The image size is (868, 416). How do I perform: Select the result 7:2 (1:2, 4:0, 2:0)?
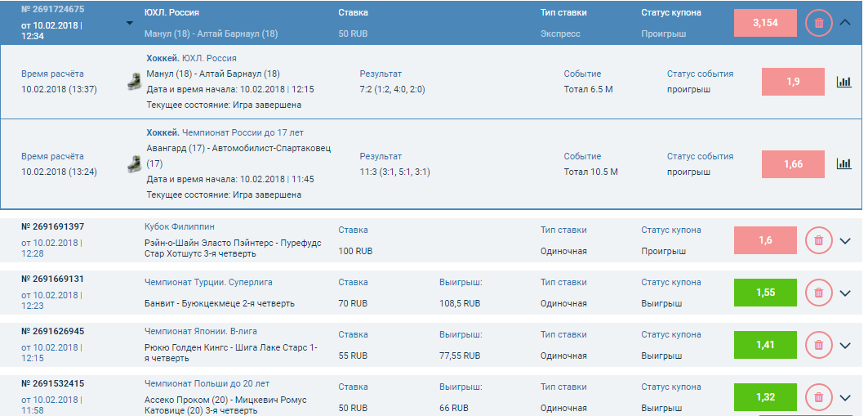[393, 90]
